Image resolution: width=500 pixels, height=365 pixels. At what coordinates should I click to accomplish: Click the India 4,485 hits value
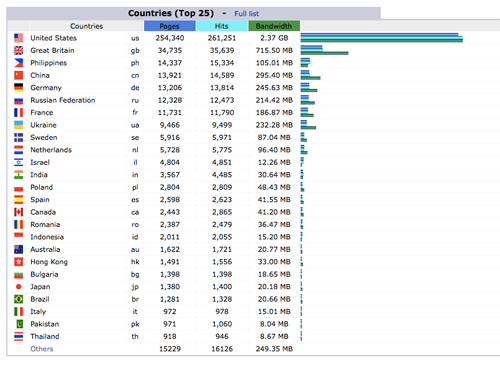(x=222, y=175)
